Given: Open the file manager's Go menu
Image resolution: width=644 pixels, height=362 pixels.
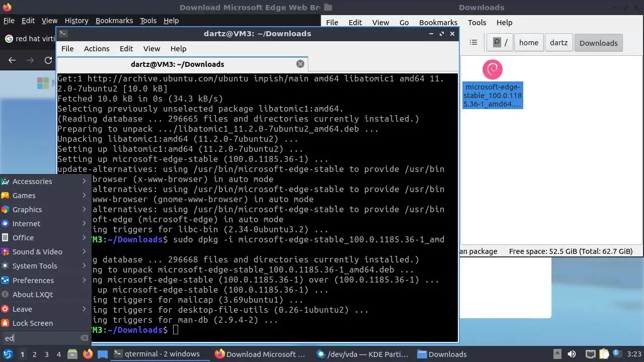Looking at the screenshot, I should [404, 23].
